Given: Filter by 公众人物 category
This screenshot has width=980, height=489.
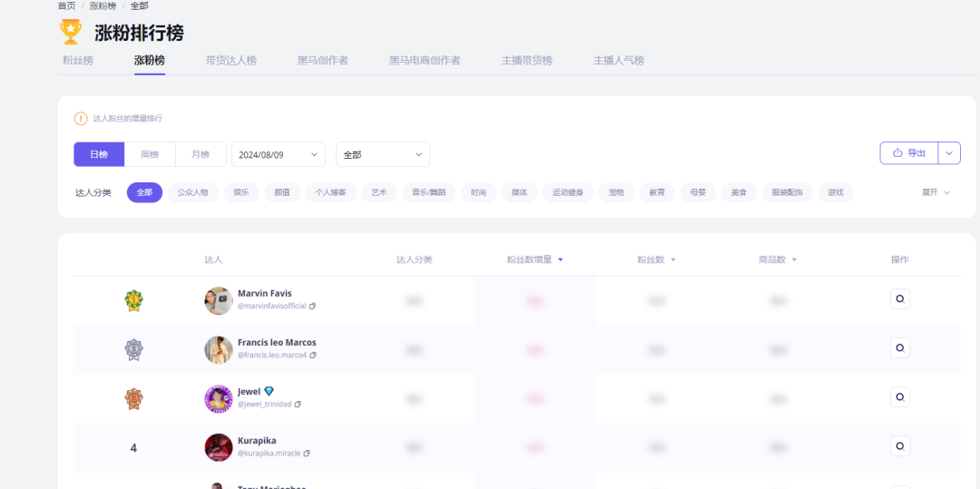Looking at the screenshot, I should point(193,192).
